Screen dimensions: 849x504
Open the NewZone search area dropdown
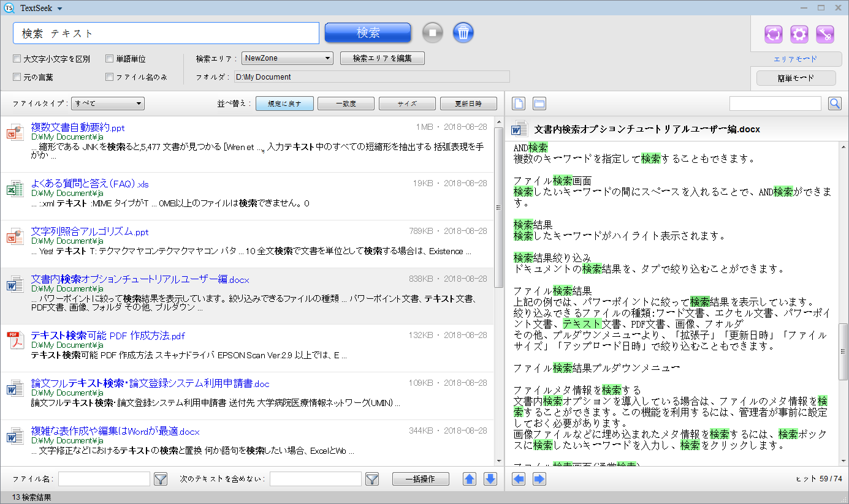click(287, 58)
